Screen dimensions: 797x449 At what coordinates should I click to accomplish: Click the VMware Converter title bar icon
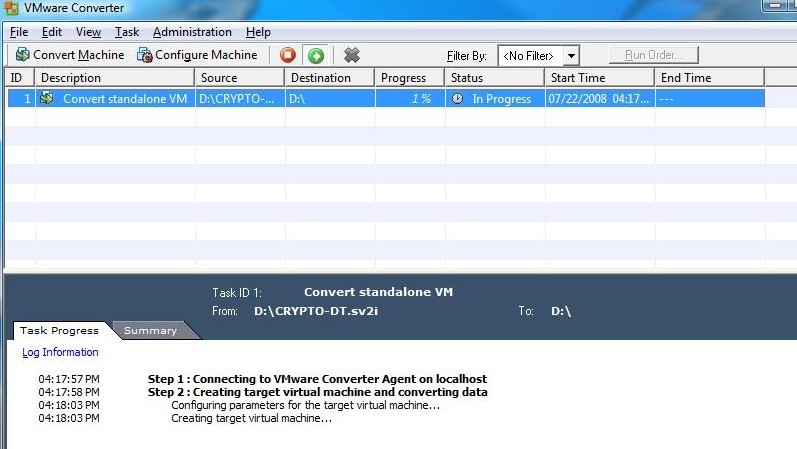[11, 8]
